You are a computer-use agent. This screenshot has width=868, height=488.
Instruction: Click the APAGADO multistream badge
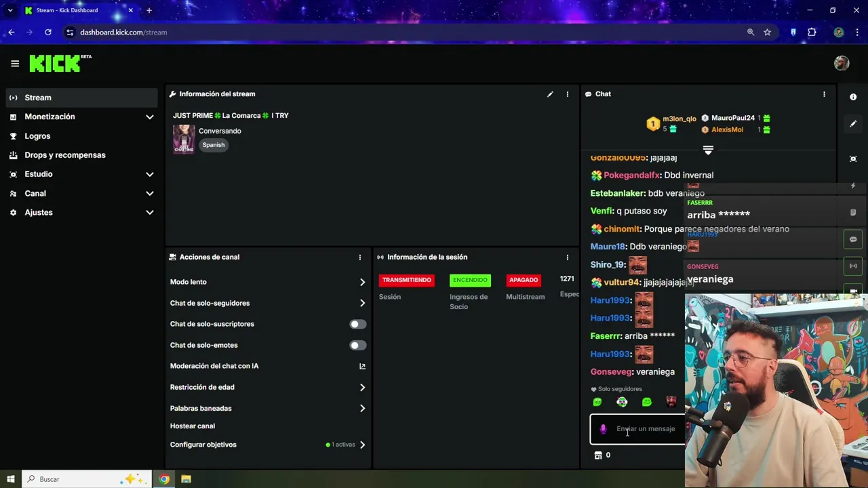[524, 280]
